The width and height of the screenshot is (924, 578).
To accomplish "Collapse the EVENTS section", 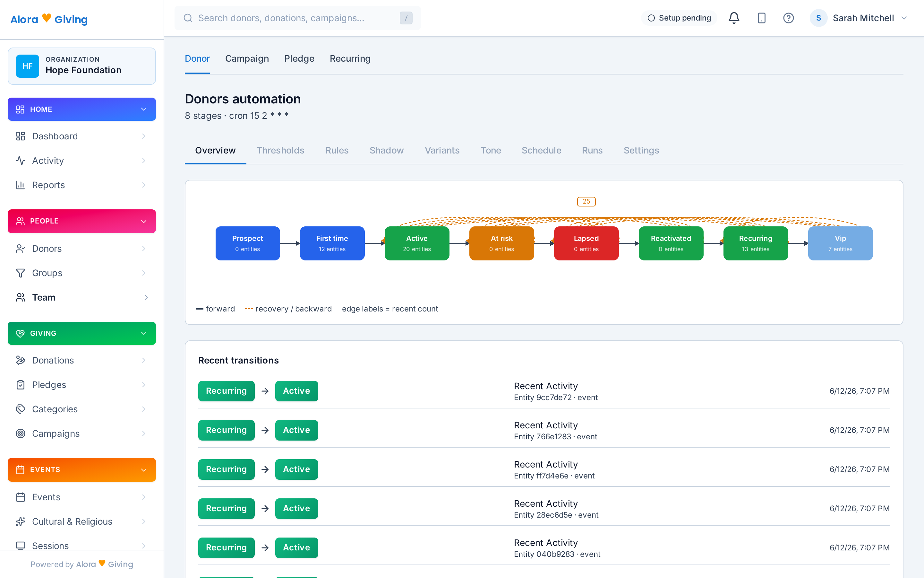I will click(x=143, y=469).
